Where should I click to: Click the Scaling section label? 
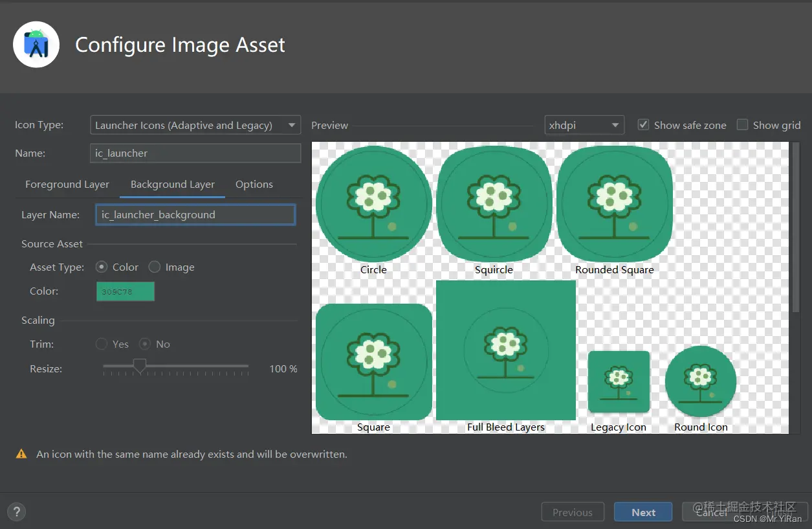pyautogui.click(x=38, y=320)
